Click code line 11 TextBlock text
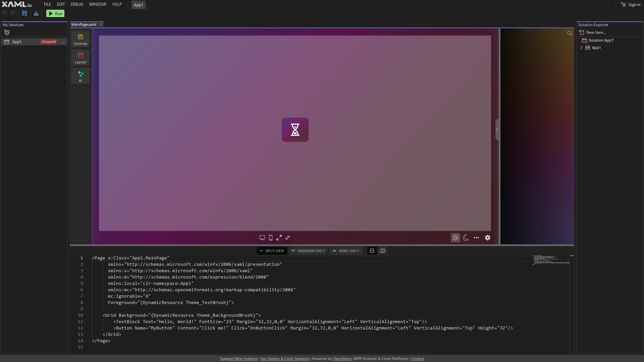644x362 pixels. (x=270, y=322)
